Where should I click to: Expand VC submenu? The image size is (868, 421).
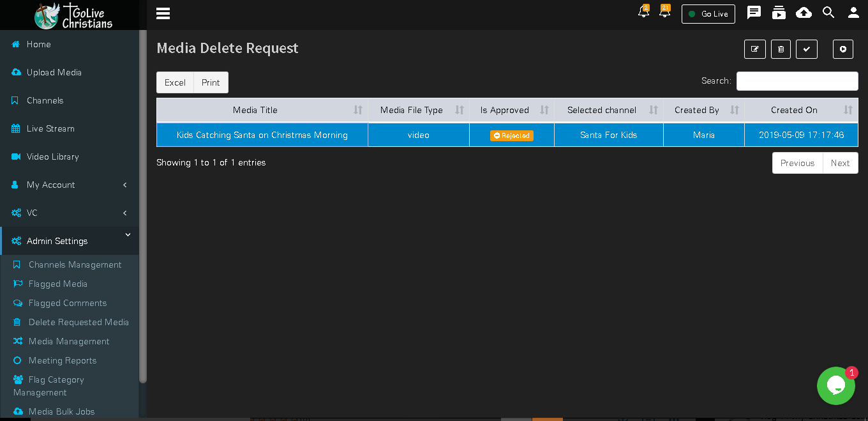click(x=69, y=213)
